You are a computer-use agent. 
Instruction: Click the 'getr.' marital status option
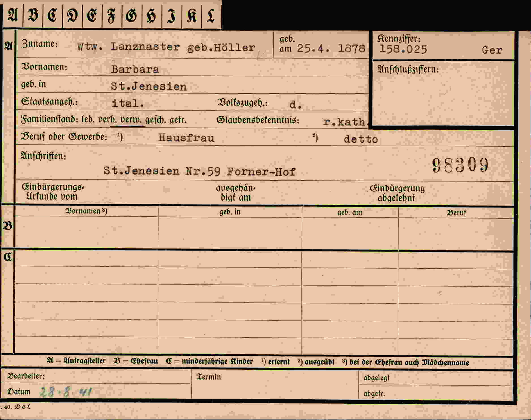pos(178,120)
